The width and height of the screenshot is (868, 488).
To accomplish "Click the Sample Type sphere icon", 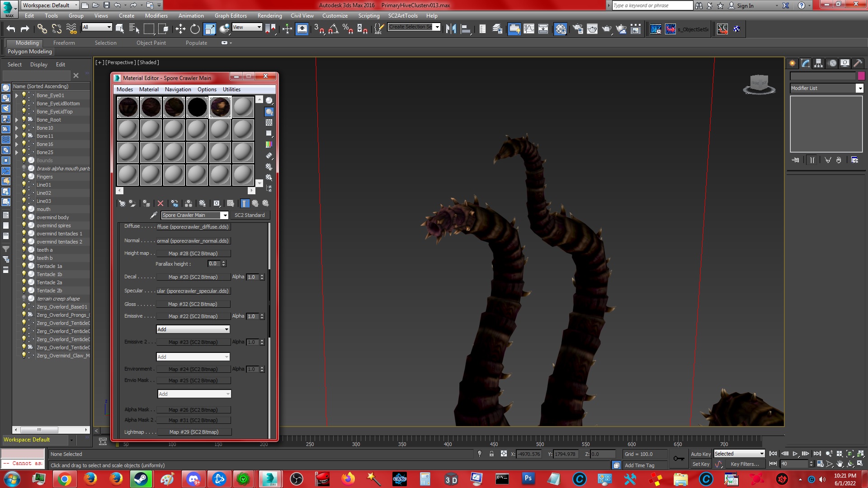I will pyautogui.click(x=269, y=100).
